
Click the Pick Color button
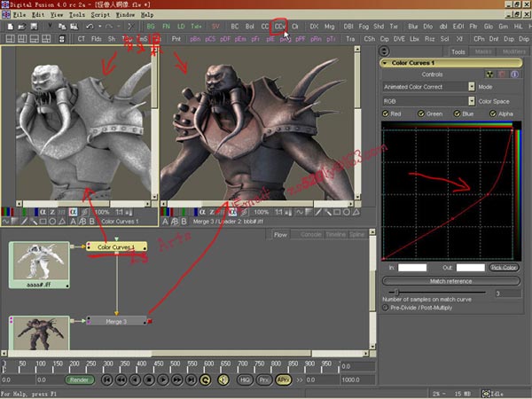(x=504, y=268)
